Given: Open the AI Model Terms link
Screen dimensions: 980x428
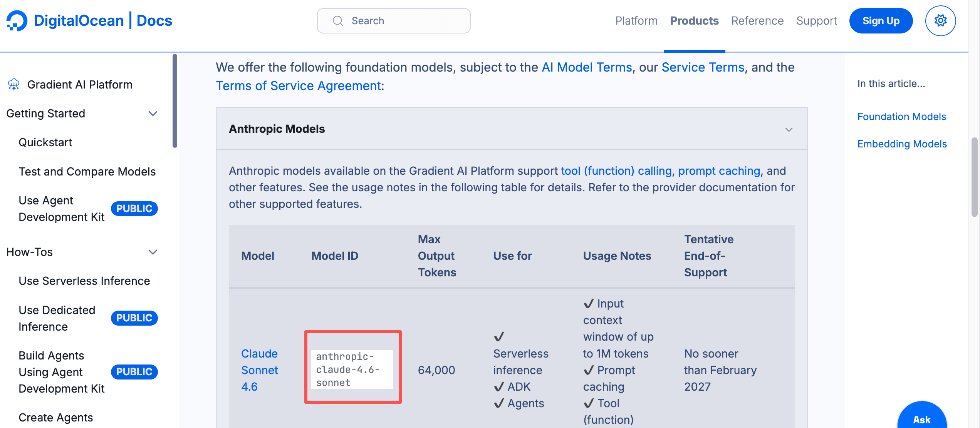Looking at the screenshot, I should coord(587,67).
